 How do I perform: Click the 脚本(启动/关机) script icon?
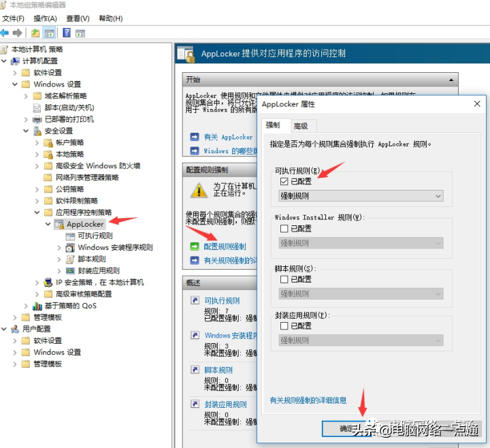click(x=37, y=108)
